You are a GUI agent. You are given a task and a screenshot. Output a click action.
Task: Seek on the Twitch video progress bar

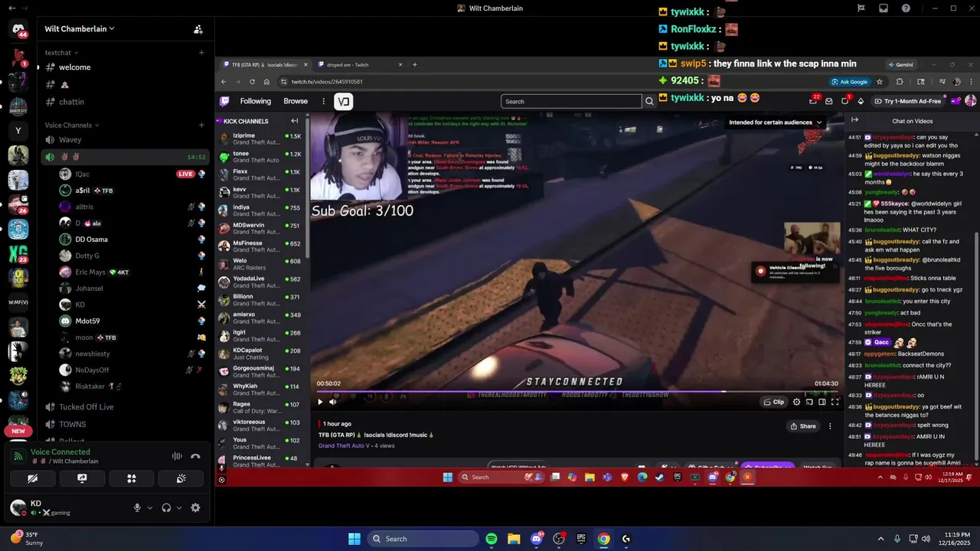click(x=578, y=392)
